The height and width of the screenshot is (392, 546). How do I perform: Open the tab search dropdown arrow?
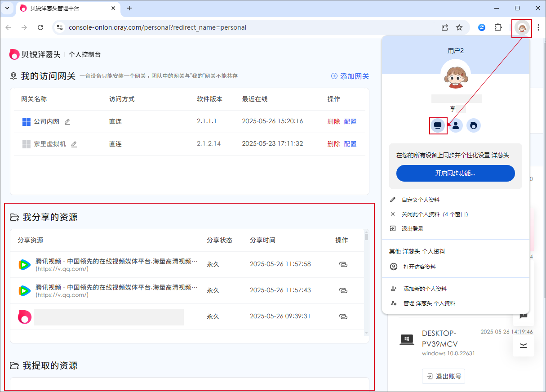(7, 8)
